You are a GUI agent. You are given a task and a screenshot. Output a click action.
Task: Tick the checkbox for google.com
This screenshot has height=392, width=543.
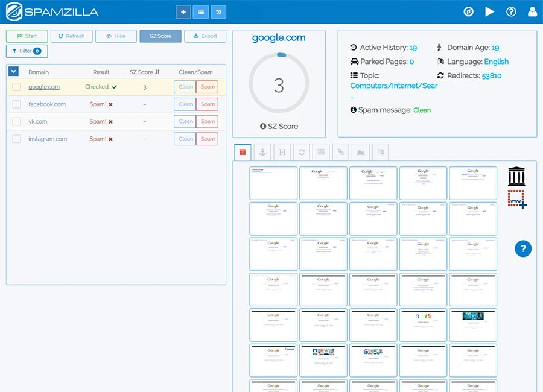(16, 87)
